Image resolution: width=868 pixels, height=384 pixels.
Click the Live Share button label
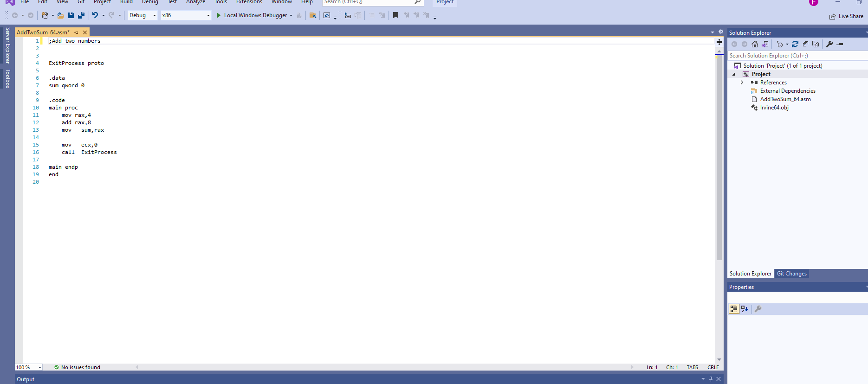851,16
